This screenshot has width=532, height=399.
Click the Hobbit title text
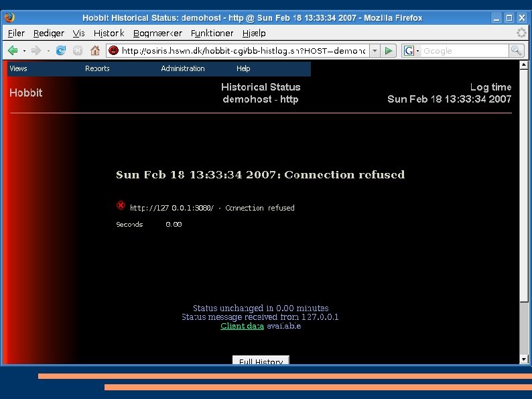25,93
